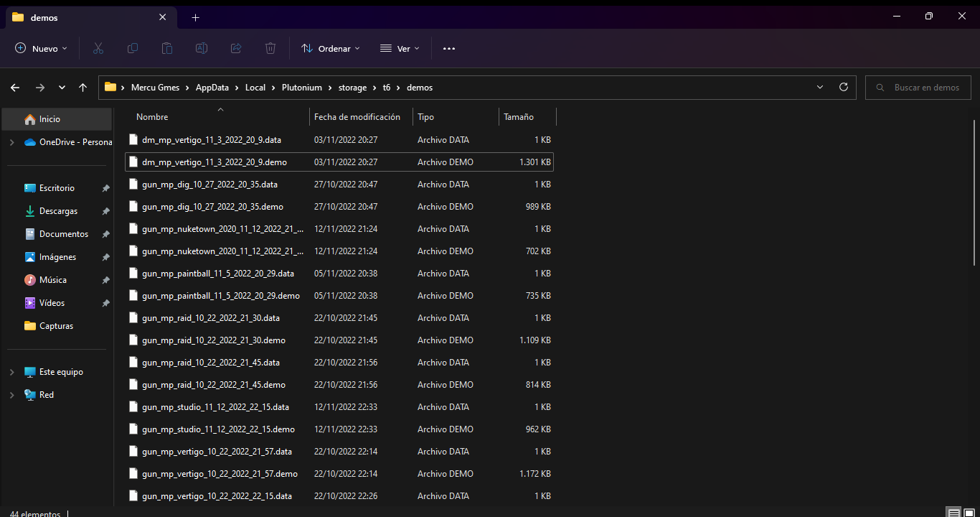Click Plutonium in the breadcrumb path
The width and height of the screenshot is (980, 517).
coord(302,88)
